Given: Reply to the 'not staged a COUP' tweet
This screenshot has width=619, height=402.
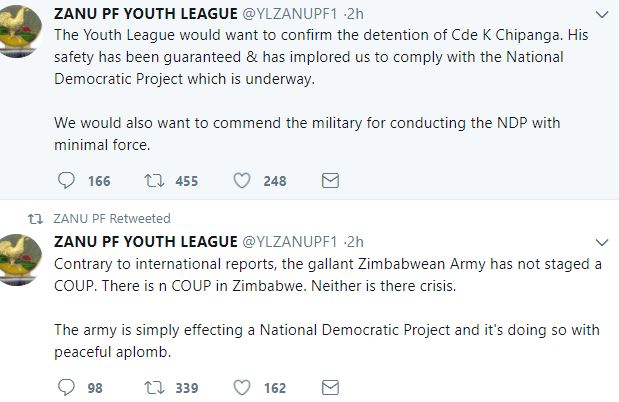Looking at the screenshot, I should click(67, 387).
